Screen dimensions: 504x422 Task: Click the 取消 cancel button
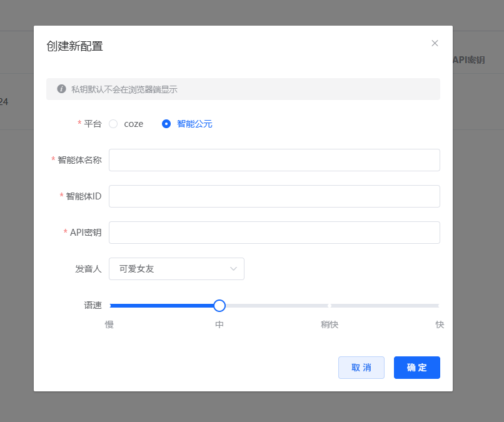361,368
